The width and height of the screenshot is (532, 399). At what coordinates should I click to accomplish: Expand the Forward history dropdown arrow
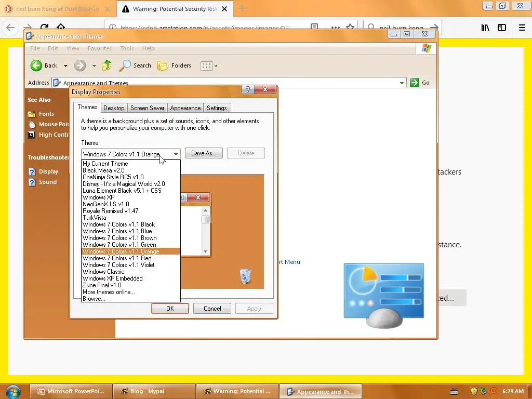click(x=94, y=66)
